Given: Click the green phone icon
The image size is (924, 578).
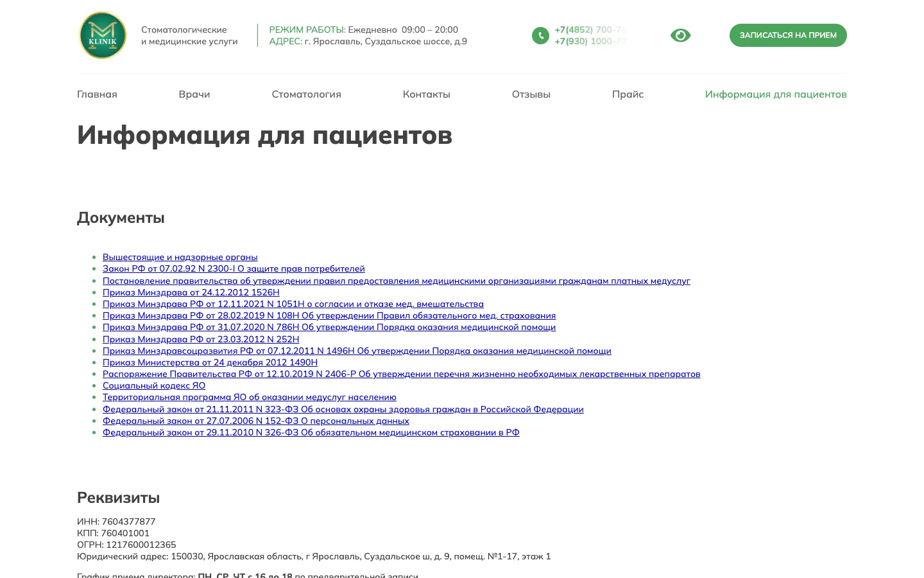Looking at the screenshot, I should (540, 36).
